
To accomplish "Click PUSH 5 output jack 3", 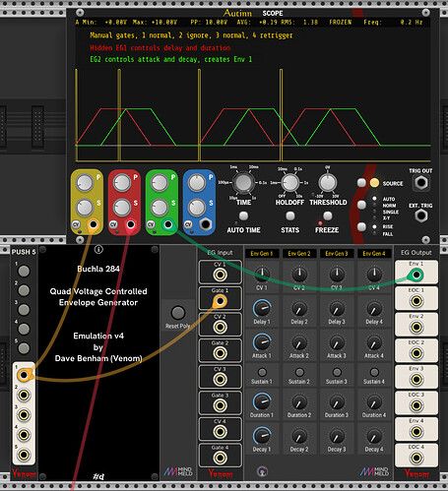I will coord(24,415).
